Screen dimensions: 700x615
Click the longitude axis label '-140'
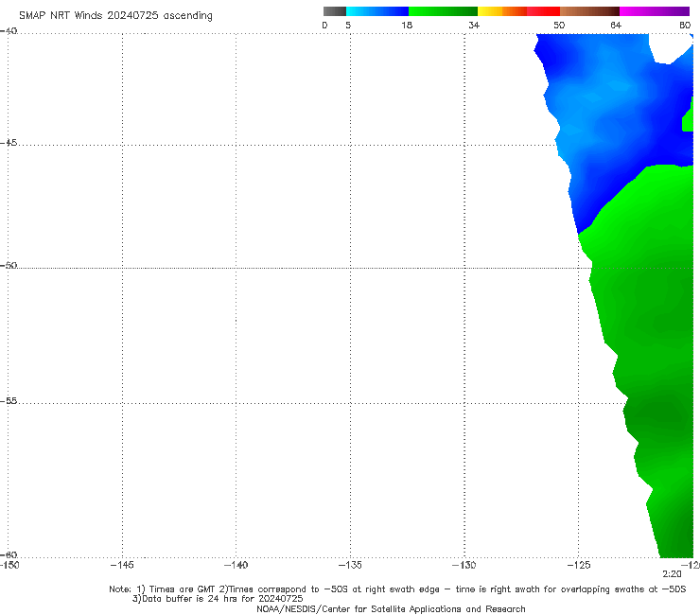point(236,565)
